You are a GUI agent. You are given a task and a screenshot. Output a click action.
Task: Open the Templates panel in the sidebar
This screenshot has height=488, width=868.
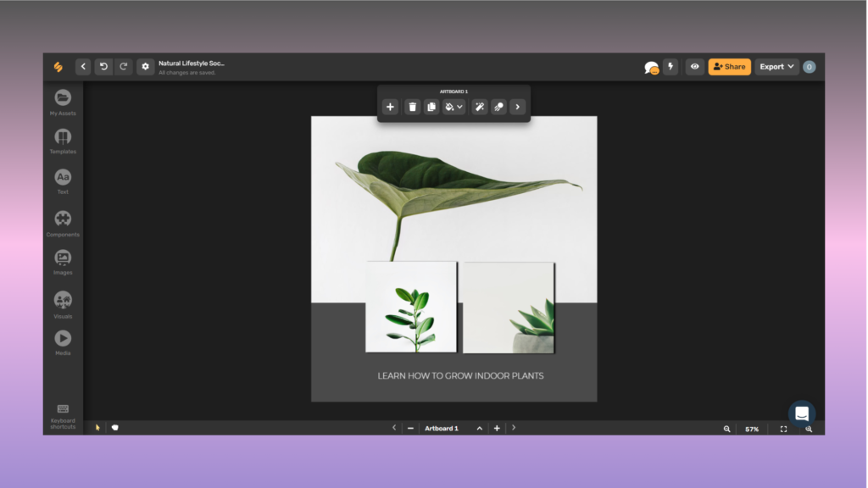click(63, 141)
